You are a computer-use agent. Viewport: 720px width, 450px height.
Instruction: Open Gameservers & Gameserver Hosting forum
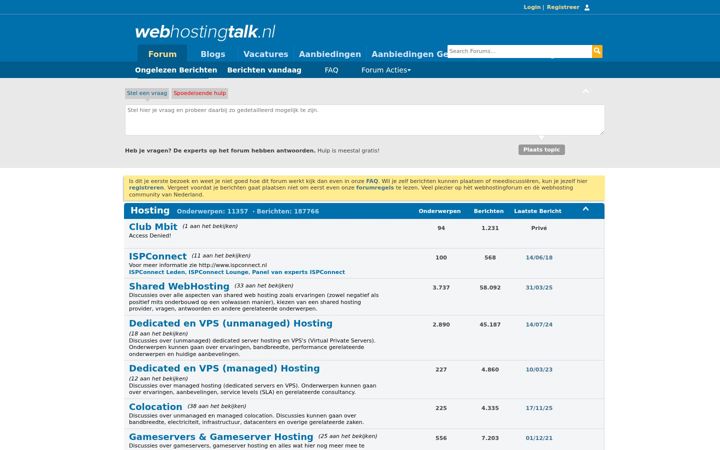pyautogui.click(x=221, y=437)
